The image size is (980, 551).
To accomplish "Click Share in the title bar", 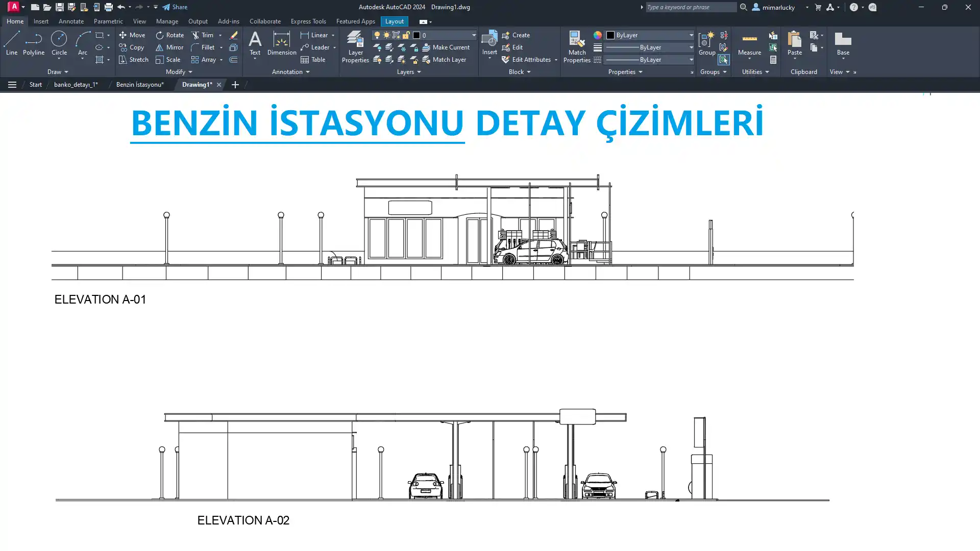I will (175, 7).
